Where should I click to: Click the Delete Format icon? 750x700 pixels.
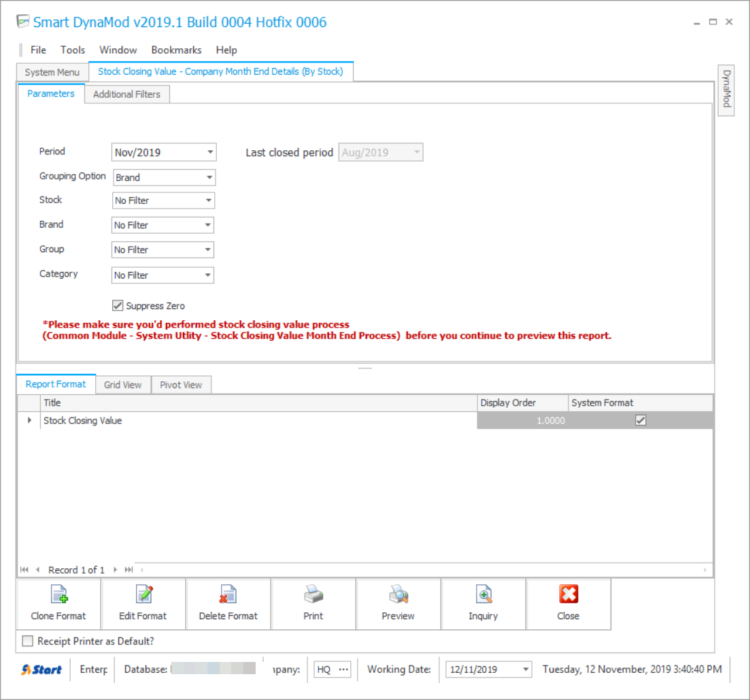228,595
